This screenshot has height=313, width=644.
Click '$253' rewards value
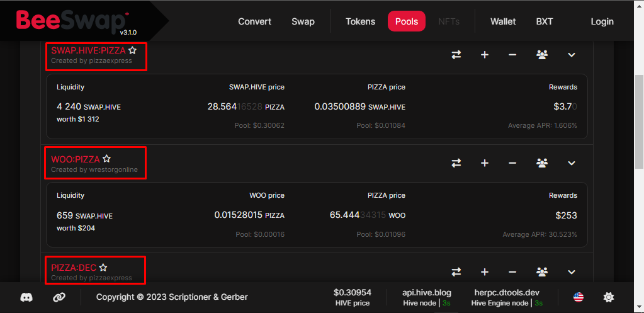tap(567, 215)
